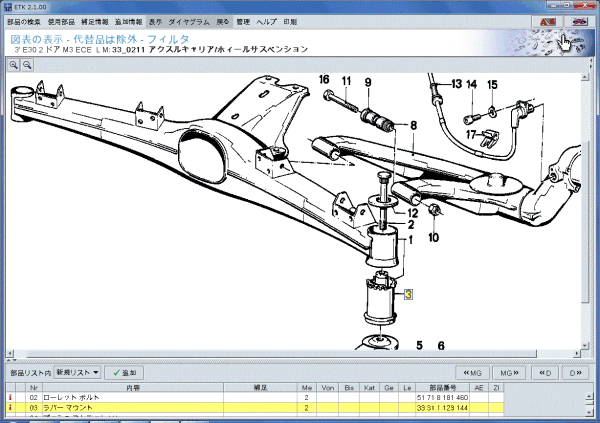Click callout number 9 in the diagram

coord(367,81)
